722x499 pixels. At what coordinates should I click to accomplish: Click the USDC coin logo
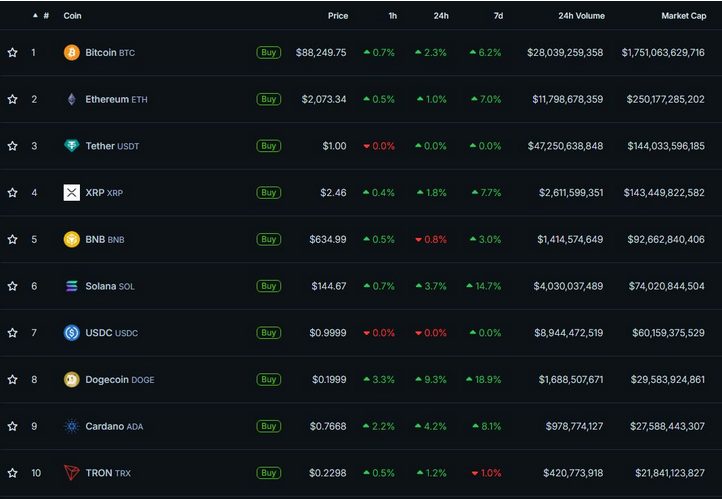(71, 333)
